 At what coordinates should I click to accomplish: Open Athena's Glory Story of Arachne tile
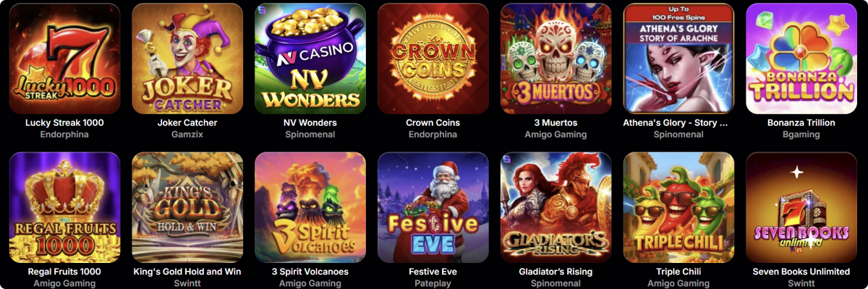tap(678, 59)
